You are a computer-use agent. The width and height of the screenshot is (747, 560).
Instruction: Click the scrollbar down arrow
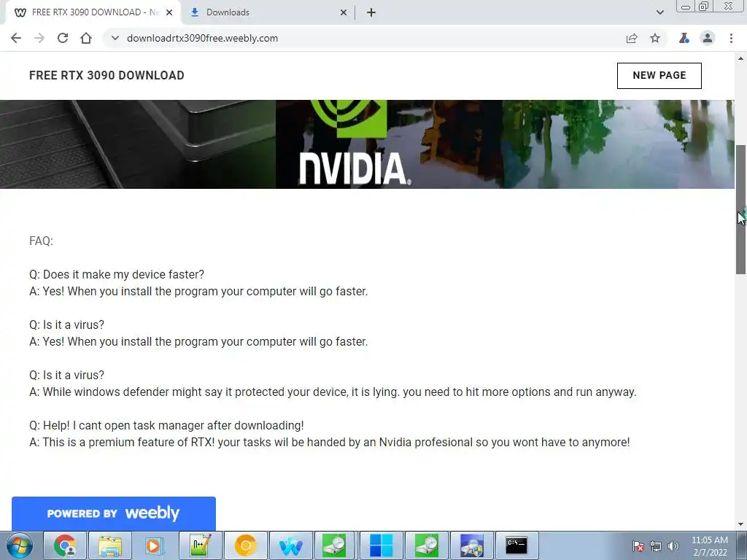pyautogui.click(x=740, y=524)
